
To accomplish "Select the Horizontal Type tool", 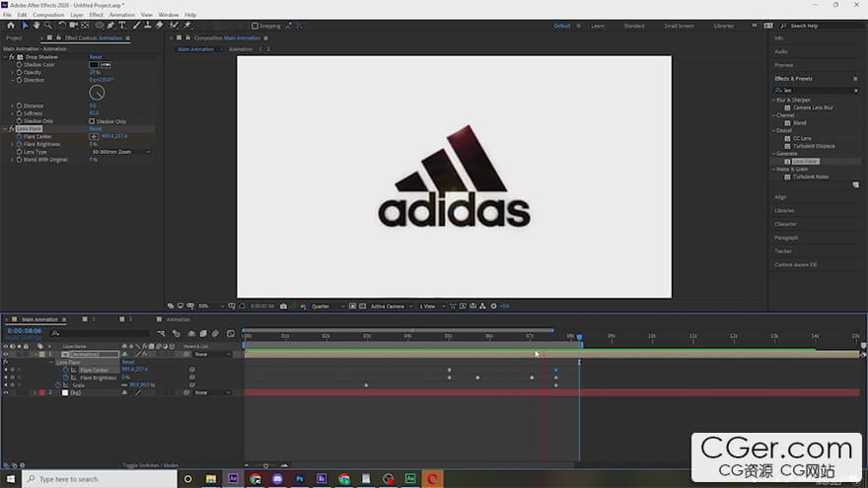I will coord(122,26).
